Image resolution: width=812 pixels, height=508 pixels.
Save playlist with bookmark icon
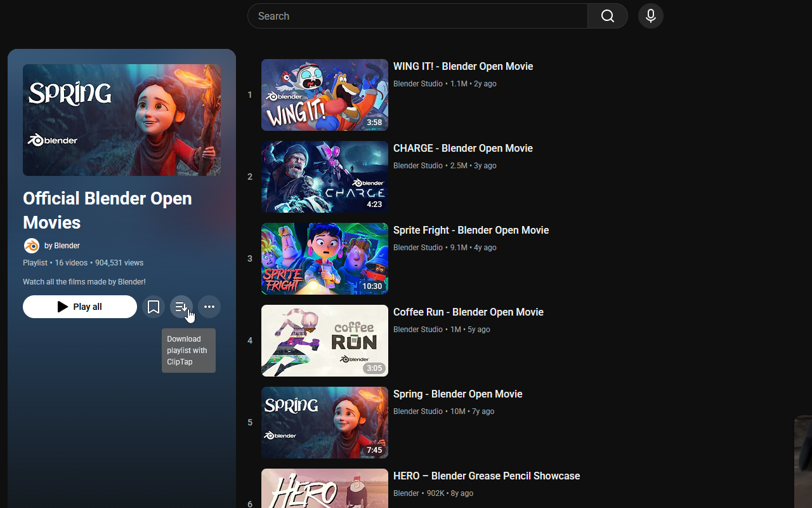tap(154, 307)
